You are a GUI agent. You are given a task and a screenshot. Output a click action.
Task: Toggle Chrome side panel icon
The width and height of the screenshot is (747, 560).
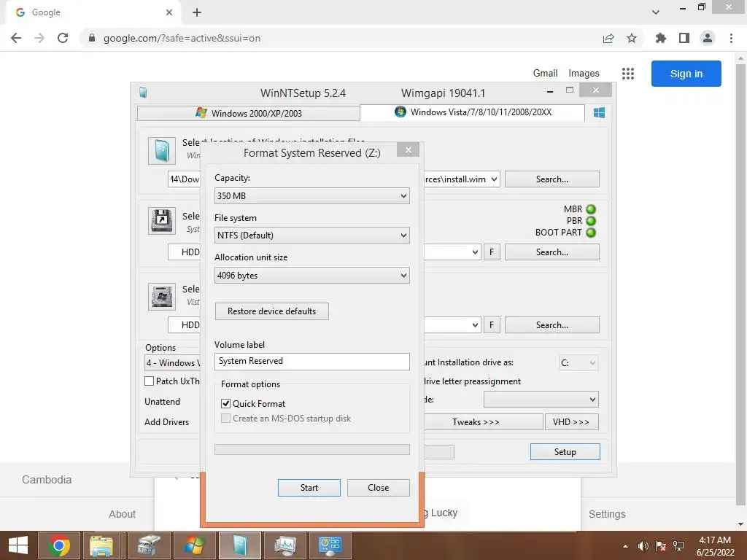click(x=684, y=38)
